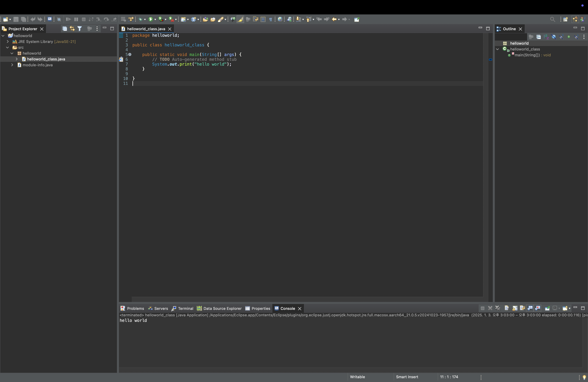Click Collapse All in Project Explorer
The height and width of the screenshot is (382, 588).
64,29
